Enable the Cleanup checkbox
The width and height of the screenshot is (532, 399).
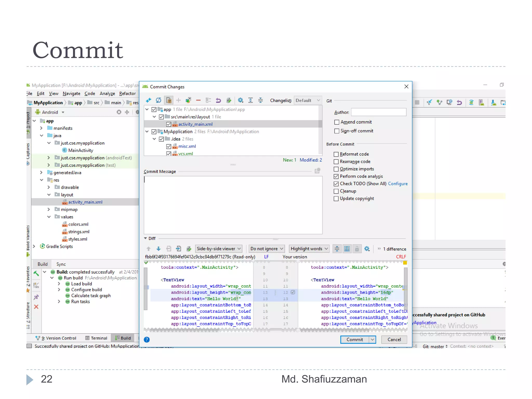(336, 191)
